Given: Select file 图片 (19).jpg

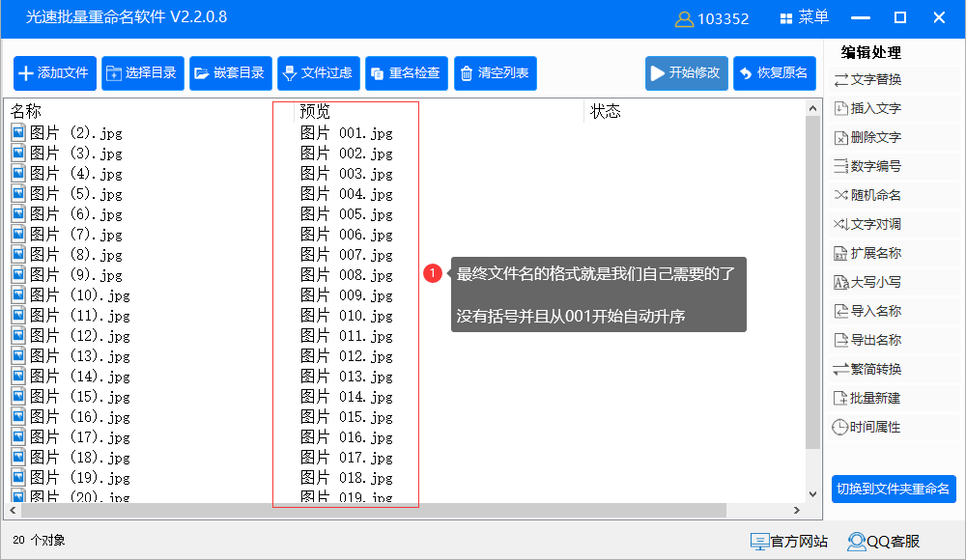Looking at the screenshot, I should [71, 479].
